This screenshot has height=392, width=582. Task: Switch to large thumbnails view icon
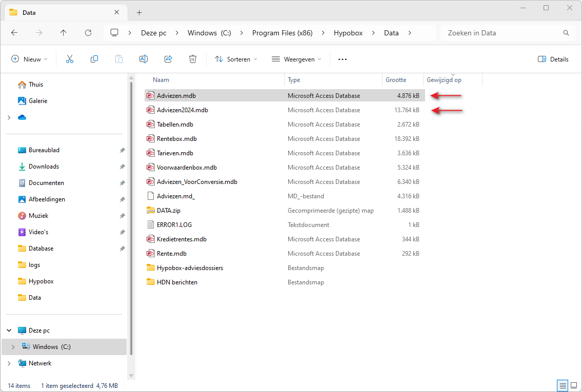pos(574,385)
